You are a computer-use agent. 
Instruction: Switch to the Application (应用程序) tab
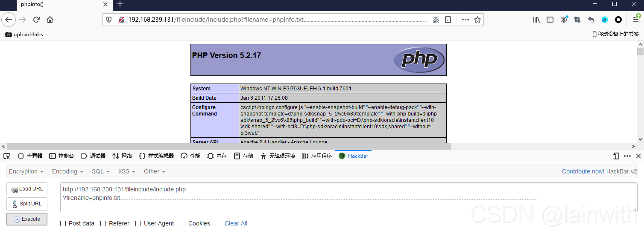pos(317,156)
